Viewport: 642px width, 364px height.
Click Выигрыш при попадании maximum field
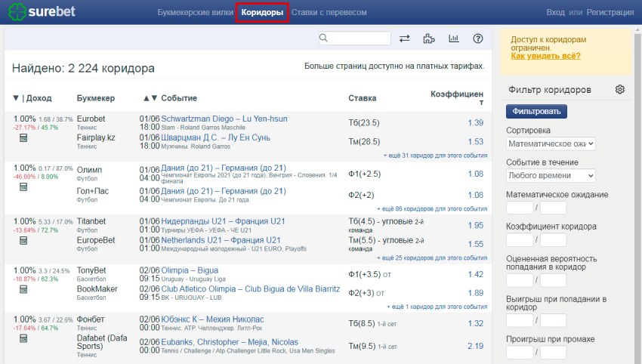click(x=553, y=320)
